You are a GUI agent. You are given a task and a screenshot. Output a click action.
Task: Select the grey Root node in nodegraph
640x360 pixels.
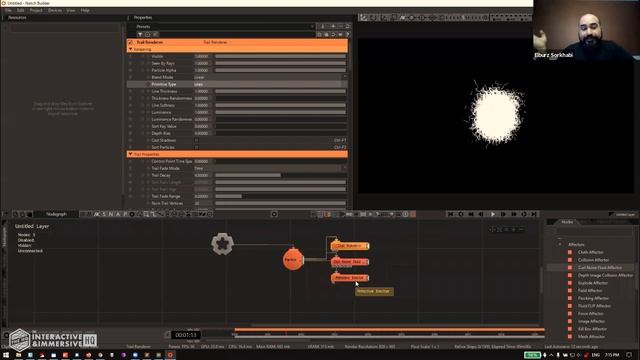coord(222,244)
